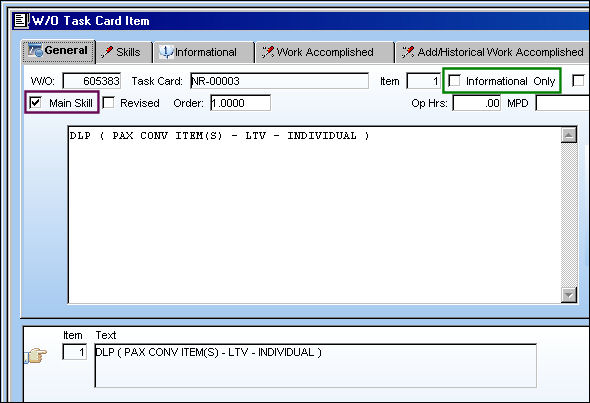Click the Op Hrs input field

[477, 103]
